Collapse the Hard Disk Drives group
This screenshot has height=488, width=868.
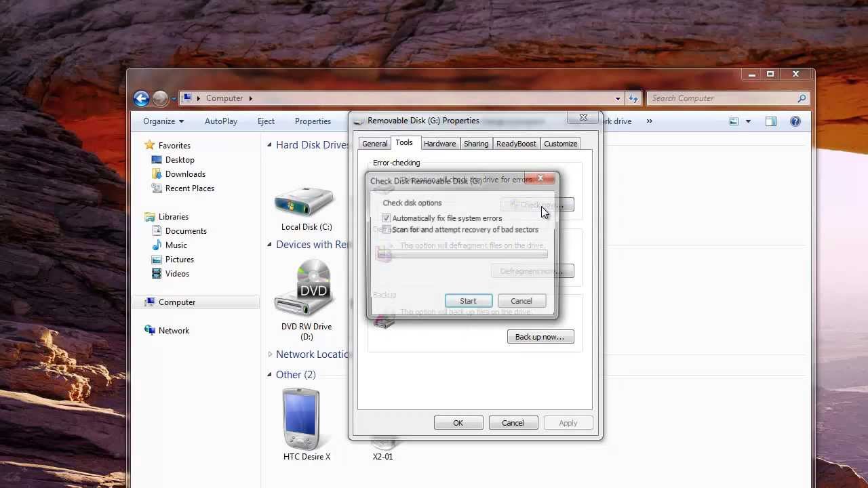click(x=270, y=144)
